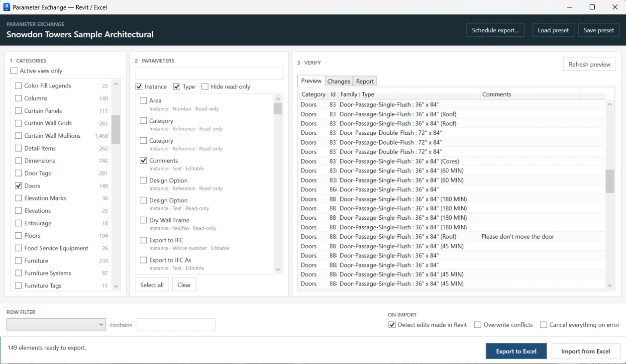Check the Export to IFC As parameter
Screen dimensions: 626x364
[x=143, y=260]
